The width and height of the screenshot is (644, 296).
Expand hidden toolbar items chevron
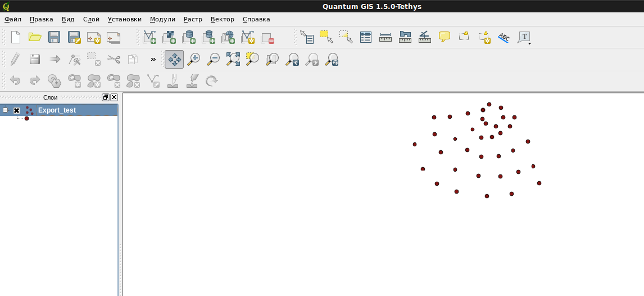[153, 59]
